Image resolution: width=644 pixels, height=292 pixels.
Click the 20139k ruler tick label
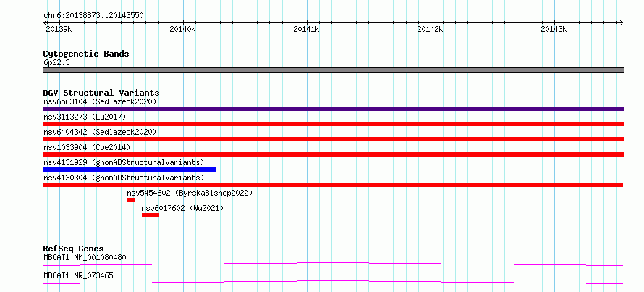59,29
